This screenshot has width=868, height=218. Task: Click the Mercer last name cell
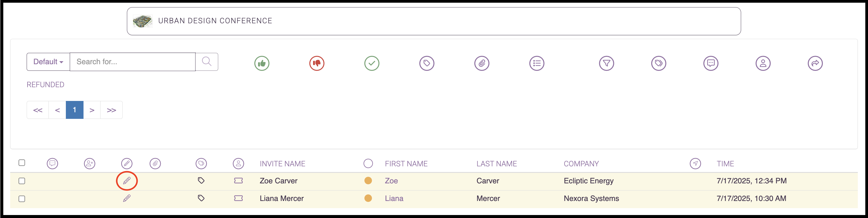click(488, 199)
